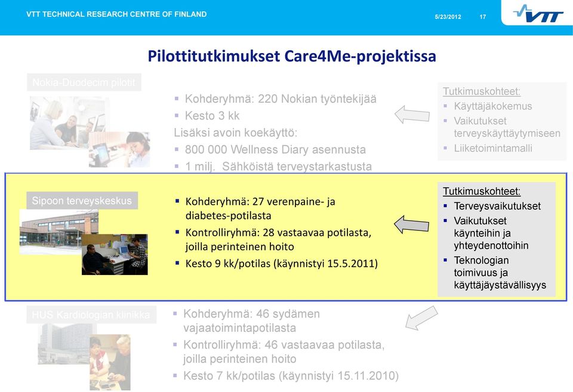573x392 pixels.
Task: Click 1 milj. Sähköistä terveystarkastusta text
Action: (278, 166)
